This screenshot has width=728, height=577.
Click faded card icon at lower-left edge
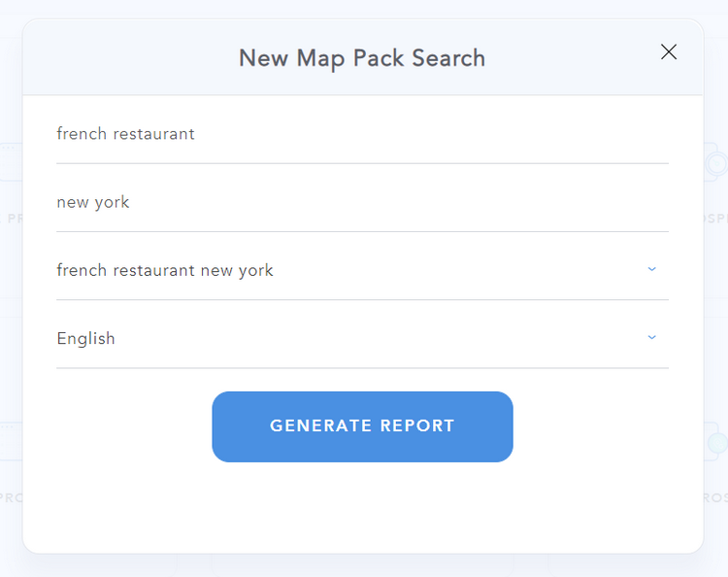click(11, 441)
